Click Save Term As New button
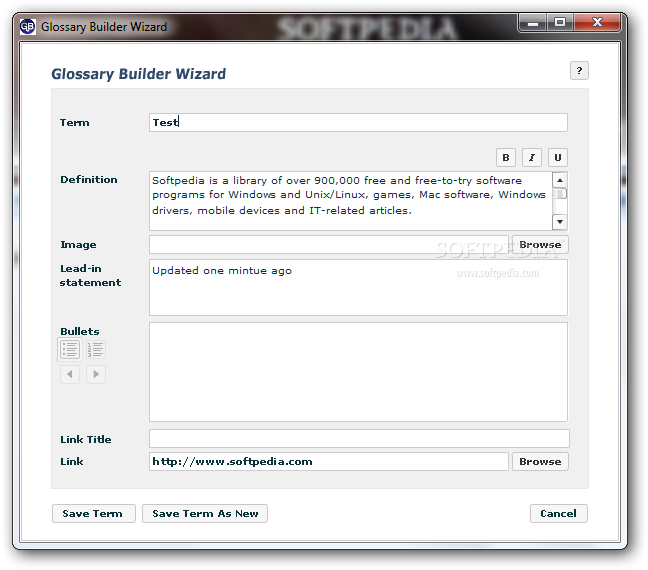Image resolution: width=648 pixels, height=570 pixels. (x=205, y=513)
